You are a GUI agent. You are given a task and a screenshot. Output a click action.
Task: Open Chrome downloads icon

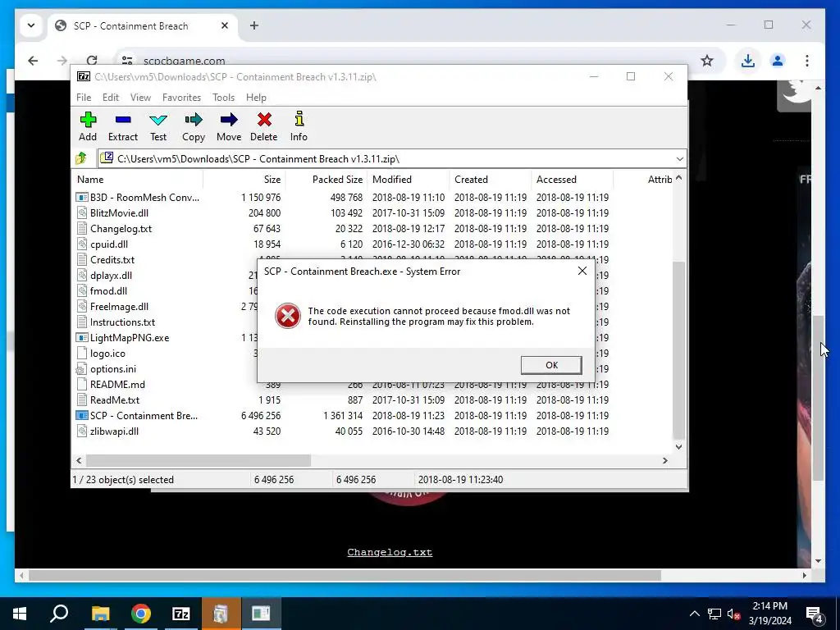pos(748,61)
